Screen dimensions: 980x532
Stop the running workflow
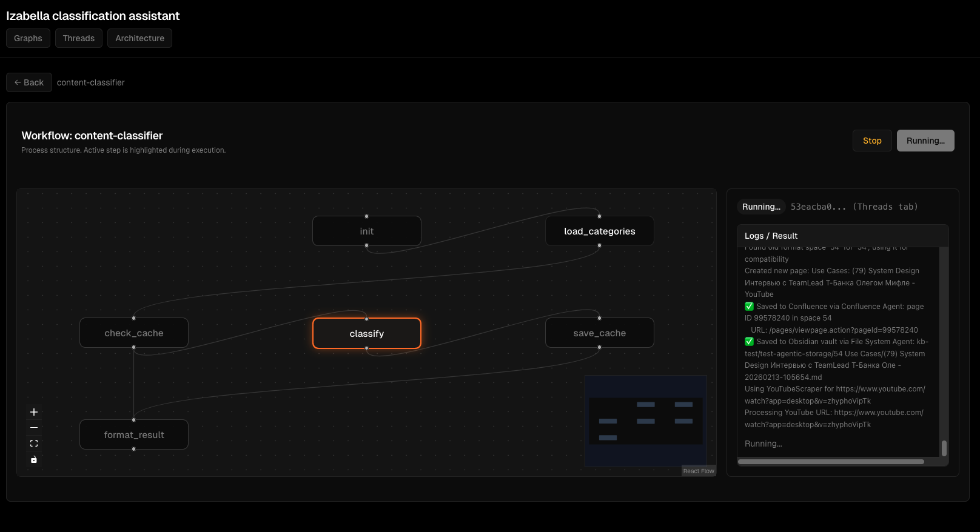(872, 141)
